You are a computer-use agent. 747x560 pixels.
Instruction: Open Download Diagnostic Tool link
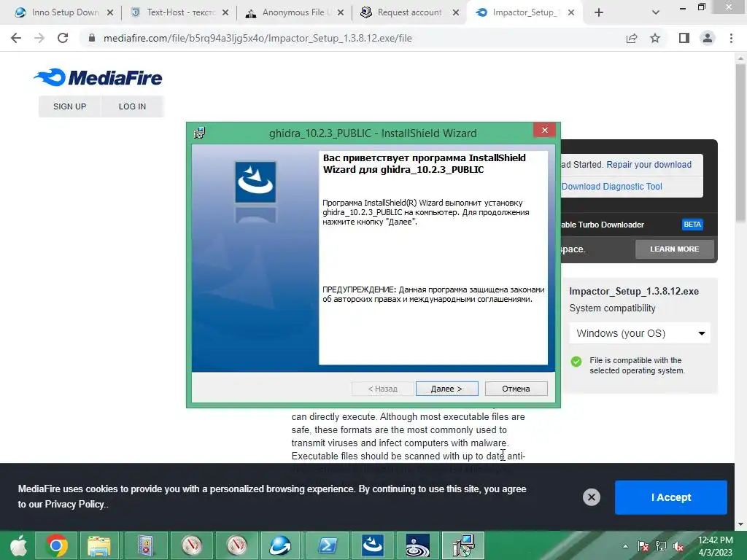pos(612,186)
